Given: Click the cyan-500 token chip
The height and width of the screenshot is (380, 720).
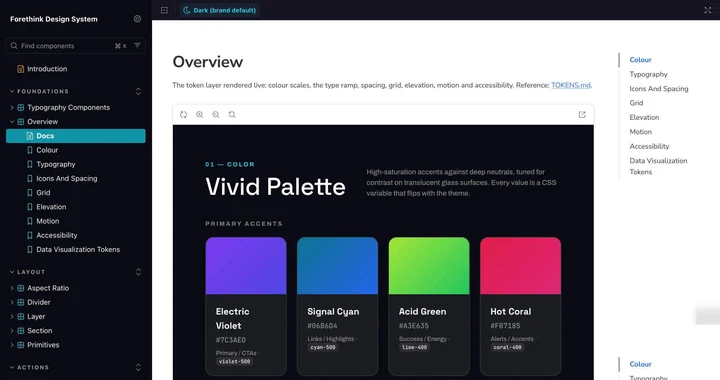Looking at the screenshot, I should [323, 347].
